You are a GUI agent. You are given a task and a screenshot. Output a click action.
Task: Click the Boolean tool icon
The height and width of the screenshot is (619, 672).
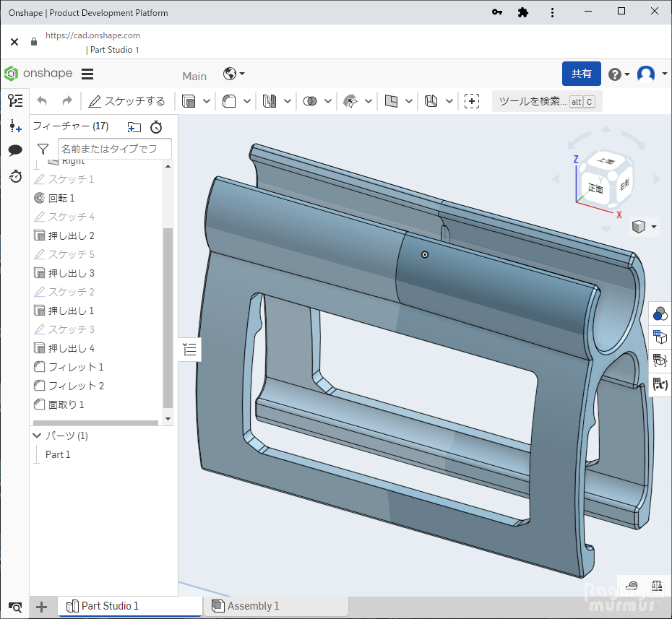tap(310, 101)
